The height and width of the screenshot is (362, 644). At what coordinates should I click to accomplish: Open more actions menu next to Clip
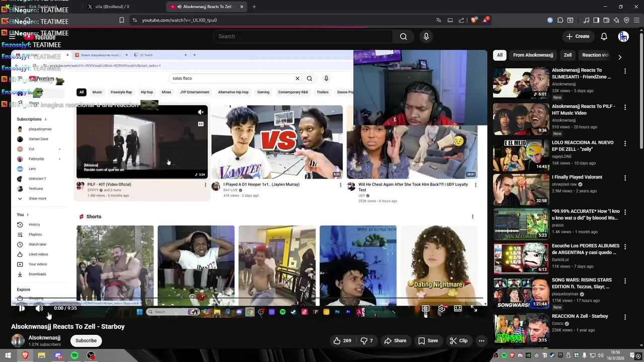(481, 340)
